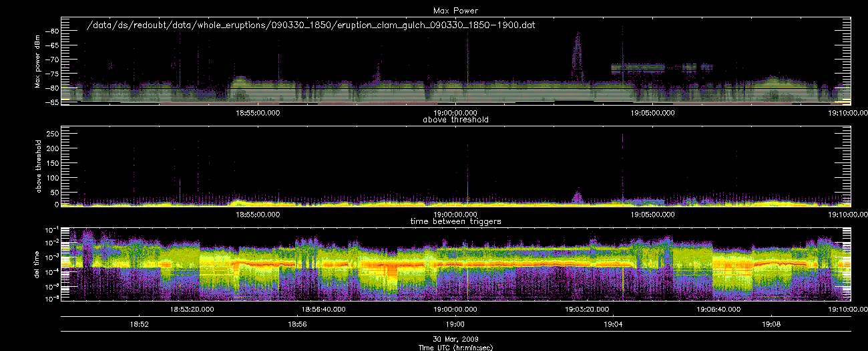
Task: Click the 150 tick on the above threshold axis
Action: pos(53,163)
